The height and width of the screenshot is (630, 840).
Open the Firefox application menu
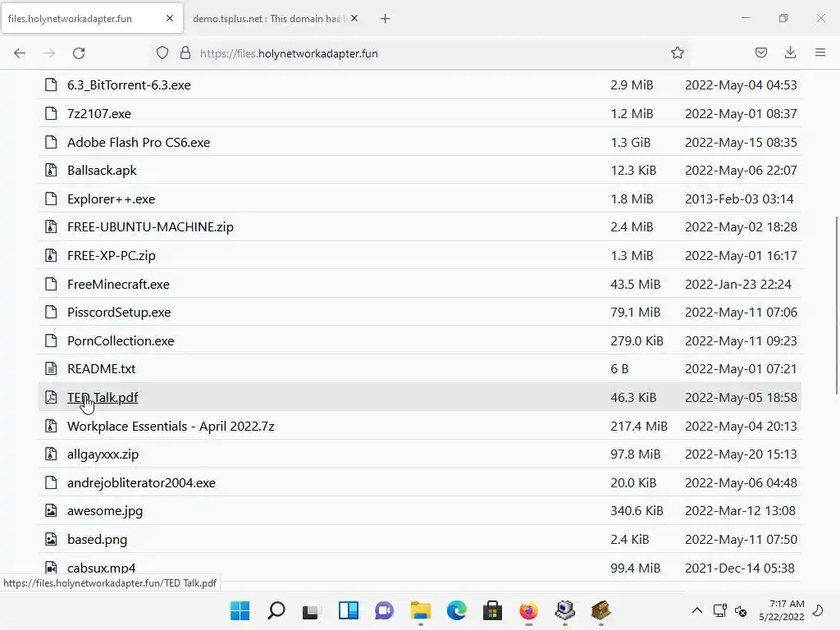click(x=820, y=53)
